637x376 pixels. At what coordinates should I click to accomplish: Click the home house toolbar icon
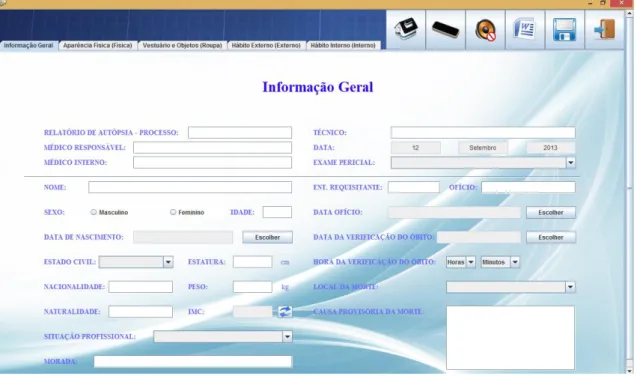coord(405,30)
